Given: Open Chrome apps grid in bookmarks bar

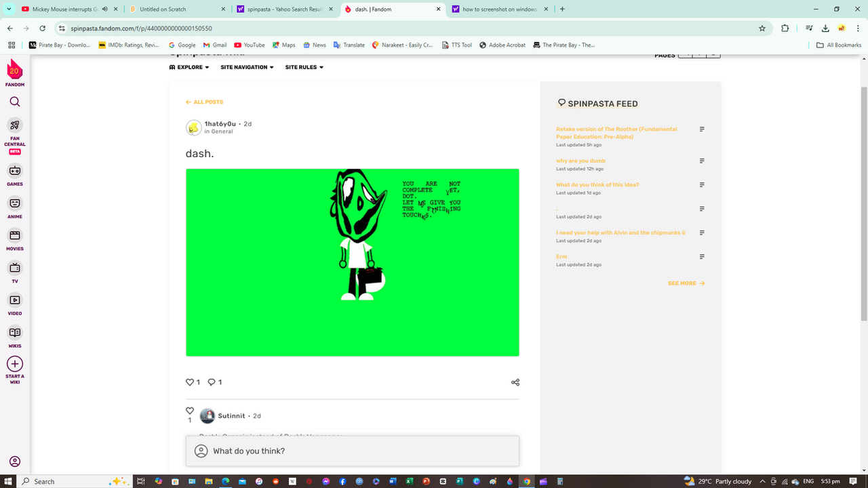Looking at the screenshot, I should coord(12,45).
